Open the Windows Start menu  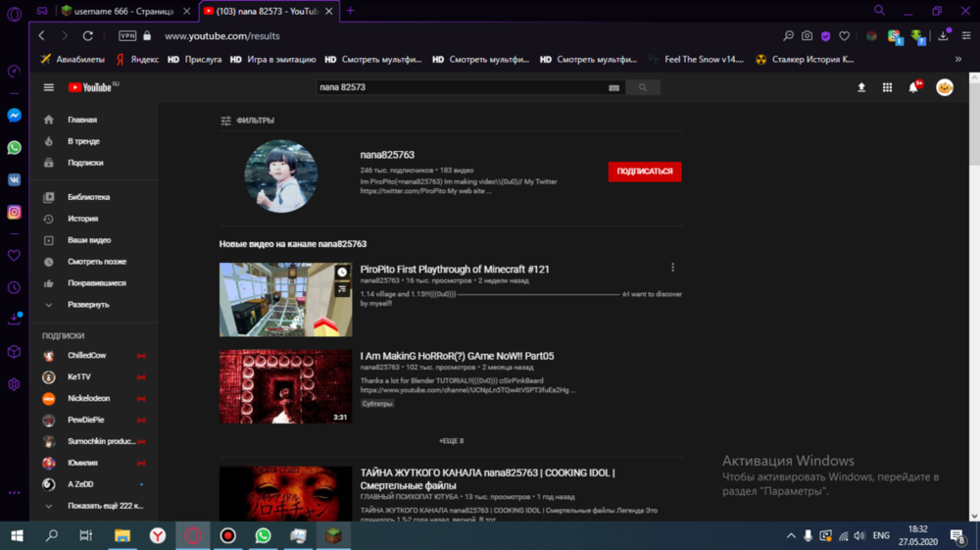coord(17,535)
